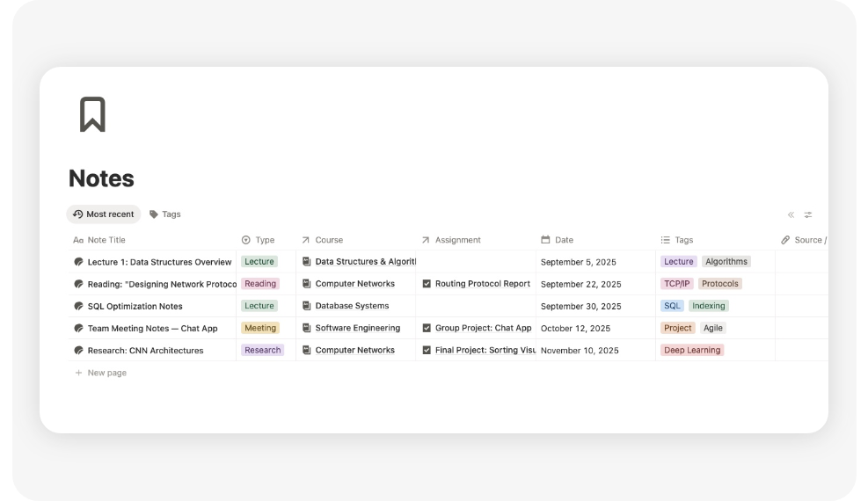868x501 pixels.
Task: Click checkbox icon beside Group Project: Chat App
Action: [x=427, y=328]
